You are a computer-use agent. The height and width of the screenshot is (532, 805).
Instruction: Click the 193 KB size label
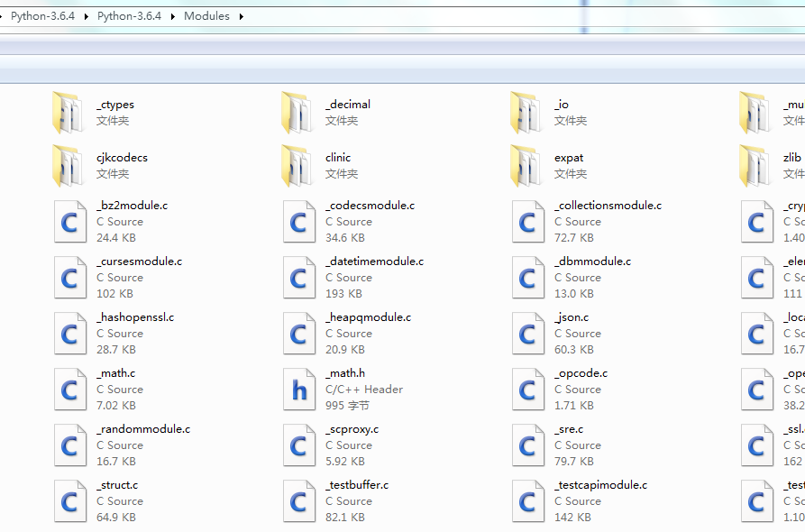pyautogui.click(x=343, y=294)
